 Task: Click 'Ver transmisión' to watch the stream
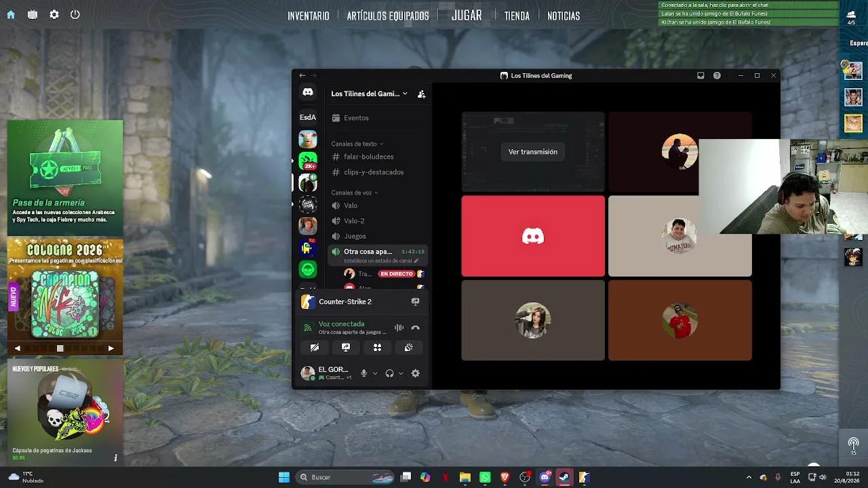(533, 152)
